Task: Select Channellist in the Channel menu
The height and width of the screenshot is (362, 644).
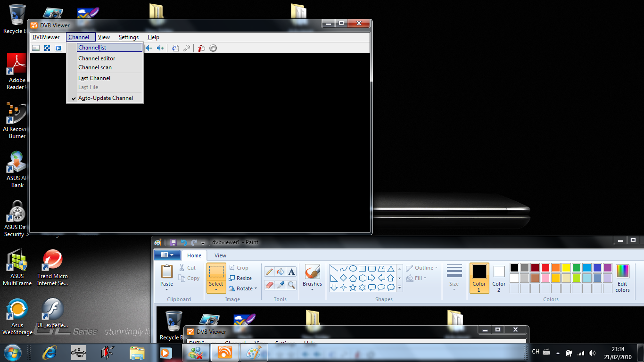Action: point(109,48)
